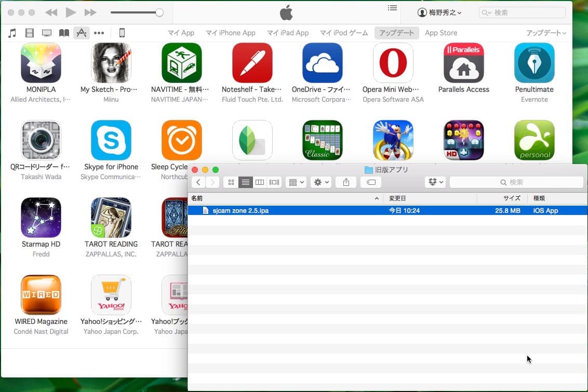Switch to the マイ iPhone App tab
588x392 pixels.
[230, 33]
